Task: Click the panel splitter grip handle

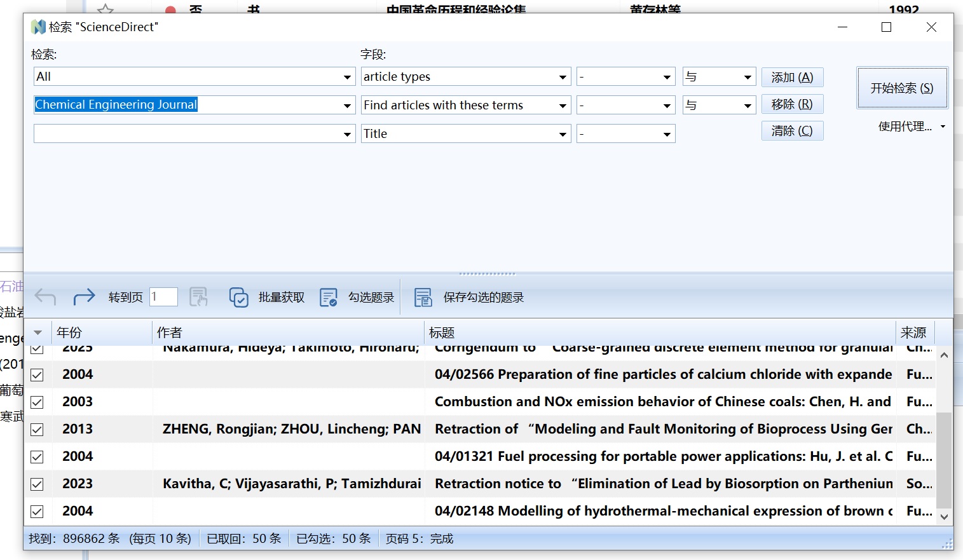Action: [x=488, y=274]
